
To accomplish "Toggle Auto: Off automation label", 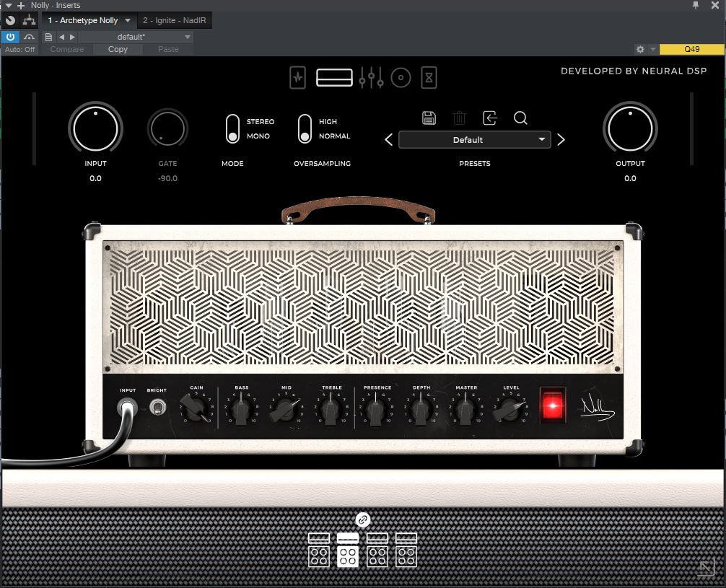I will 20,49.
